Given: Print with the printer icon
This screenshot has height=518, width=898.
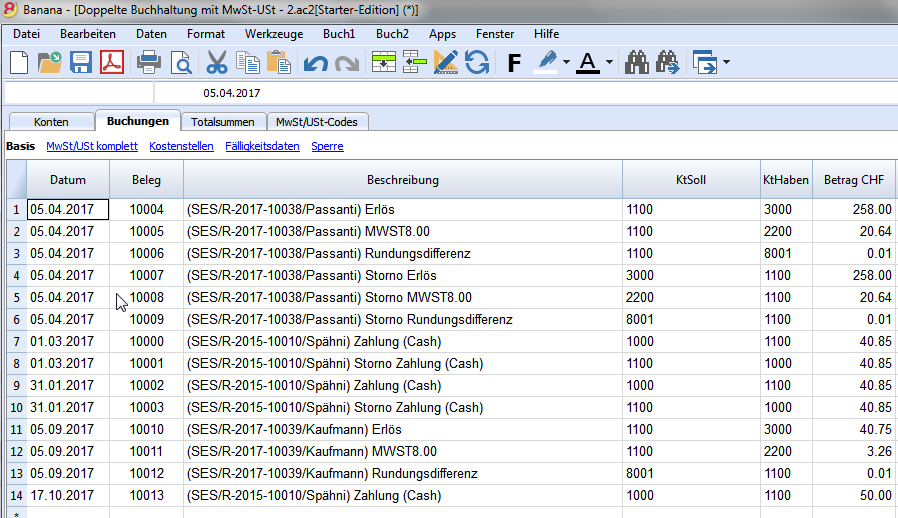Looking at the screenshot, I should coord(149,62).
